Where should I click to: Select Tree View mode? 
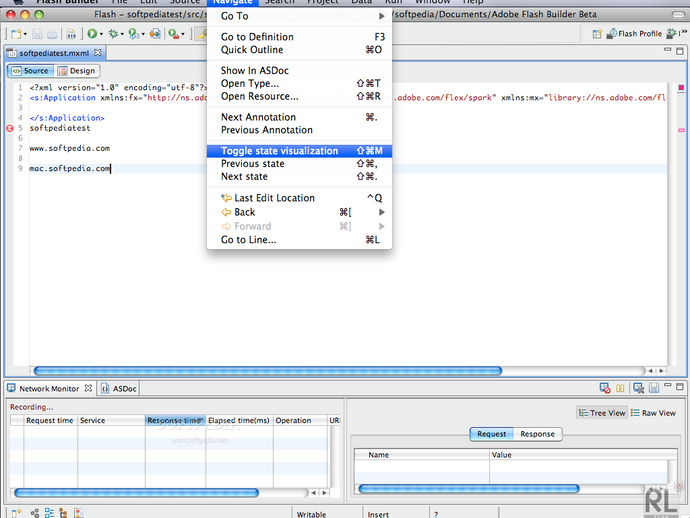602,413
